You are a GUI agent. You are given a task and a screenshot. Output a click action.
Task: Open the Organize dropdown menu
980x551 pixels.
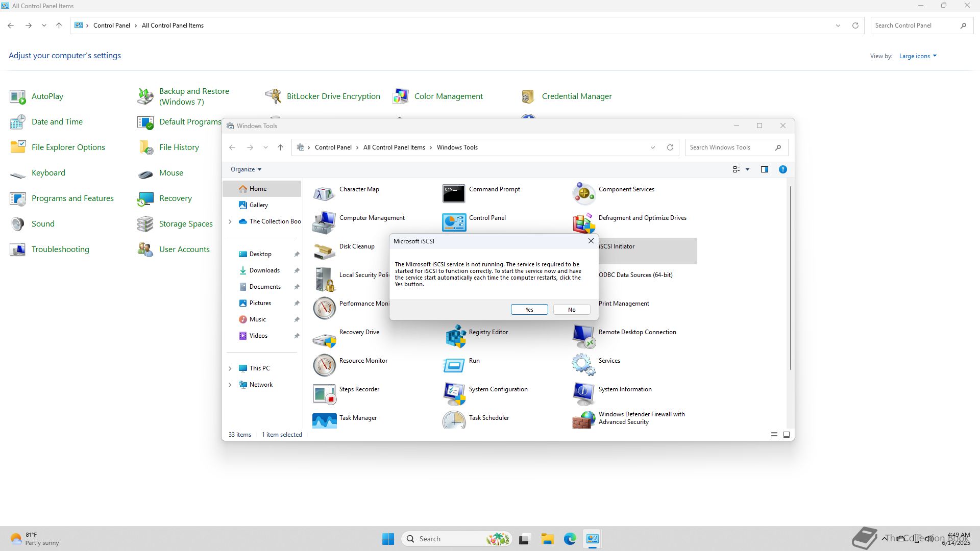coord(246,169)
